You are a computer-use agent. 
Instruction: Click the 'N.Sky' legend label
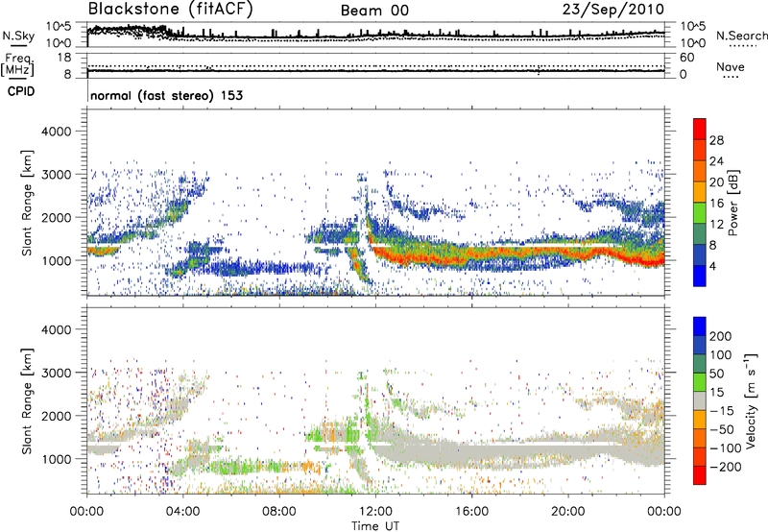point(18,36)
